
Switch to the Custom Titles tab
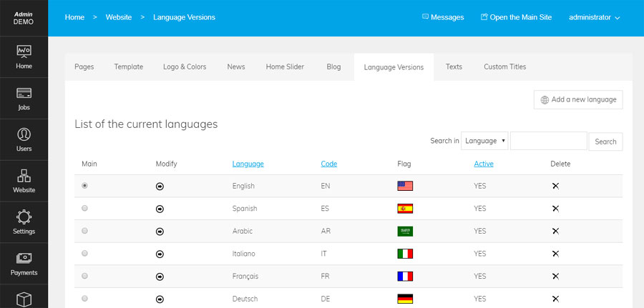pyautogui.click(x=504, y=67)
